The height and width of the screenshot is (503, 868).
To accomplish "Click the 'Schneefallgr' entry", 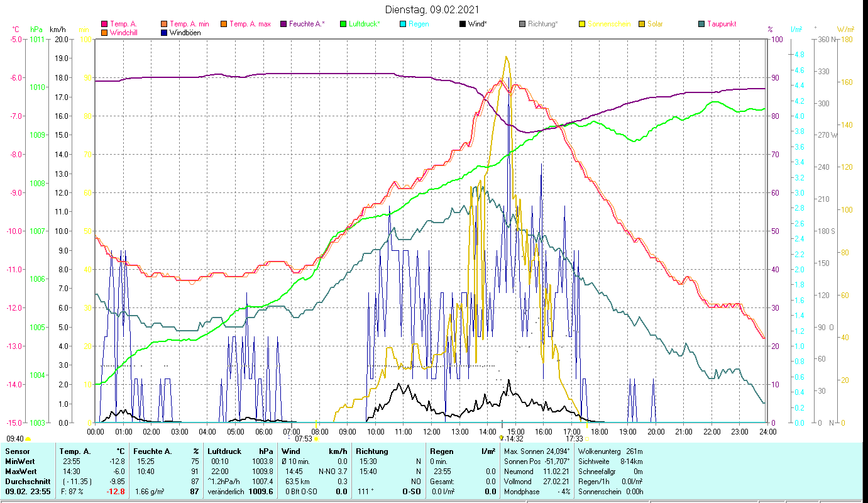I will pos(610,472).
